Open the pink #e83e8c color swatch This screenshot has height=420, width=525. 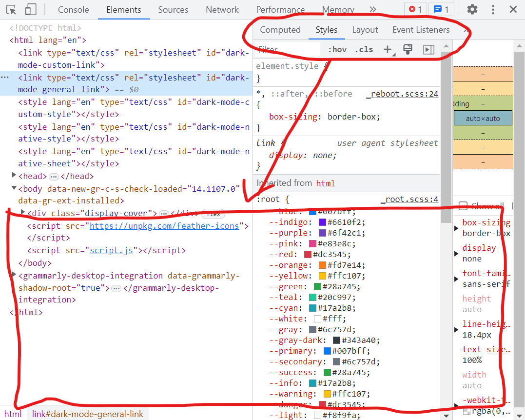(312, 244)
